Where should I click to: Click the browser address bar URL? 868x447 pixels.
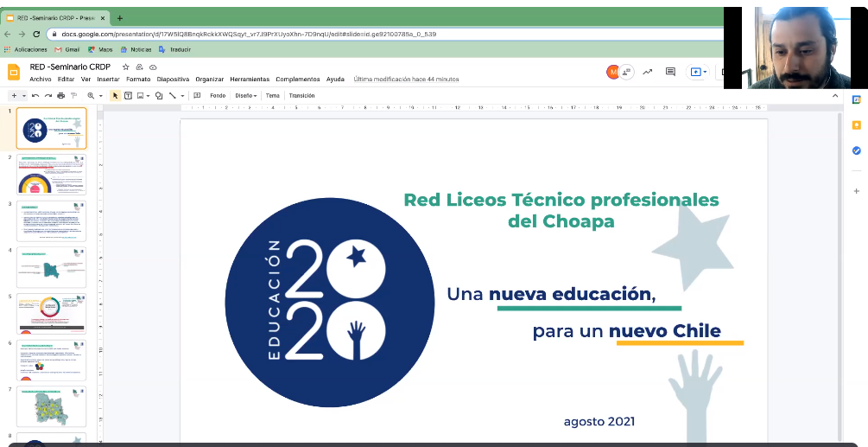(259, 34)
